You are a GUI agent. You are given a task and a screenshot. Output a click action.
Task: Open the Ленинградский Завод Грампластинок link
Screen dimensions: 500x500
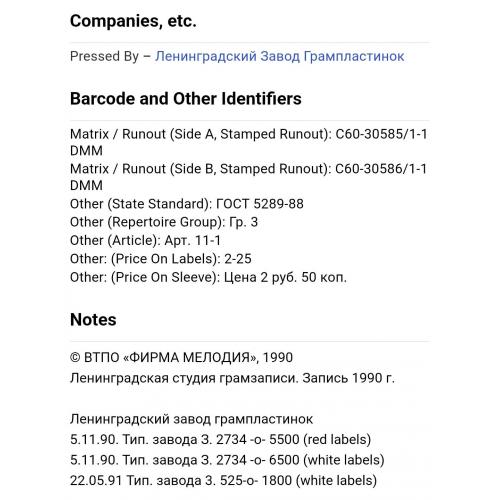tap(279, 56)
